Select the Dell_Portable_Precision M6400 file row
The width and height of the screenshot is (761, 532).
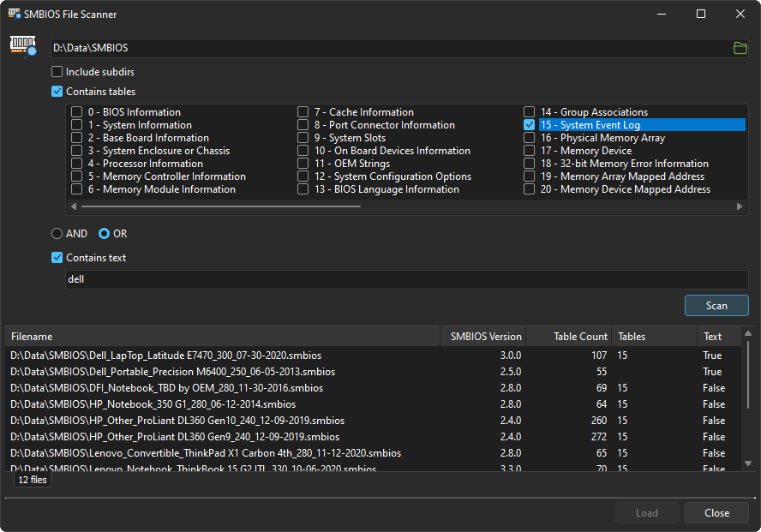[374, 372]
